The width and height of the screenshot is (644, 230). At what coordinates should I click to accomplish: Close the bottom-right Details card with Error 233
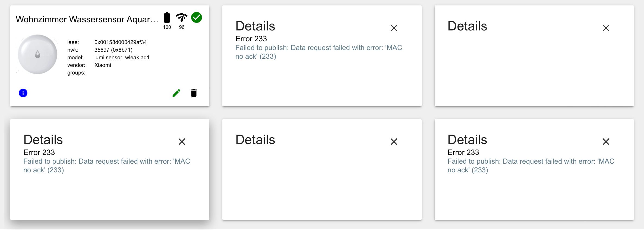(606, 142)
